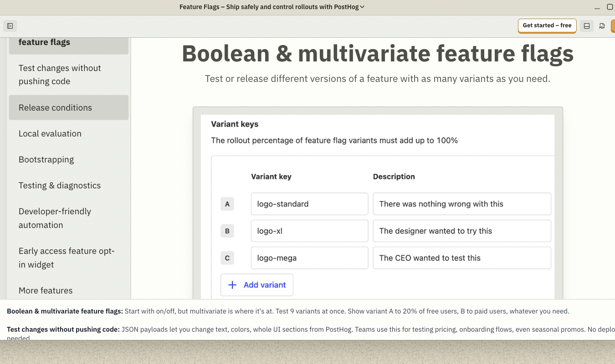Click the plus icon beside Add variant
615x364 pixels.
click(x=232, y=284)
